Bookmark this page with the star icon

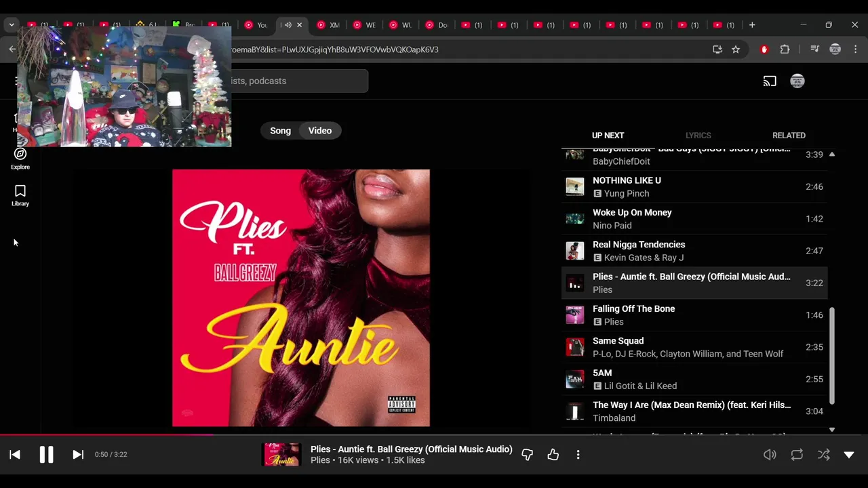pyautogui.click(x=736, y=49)
